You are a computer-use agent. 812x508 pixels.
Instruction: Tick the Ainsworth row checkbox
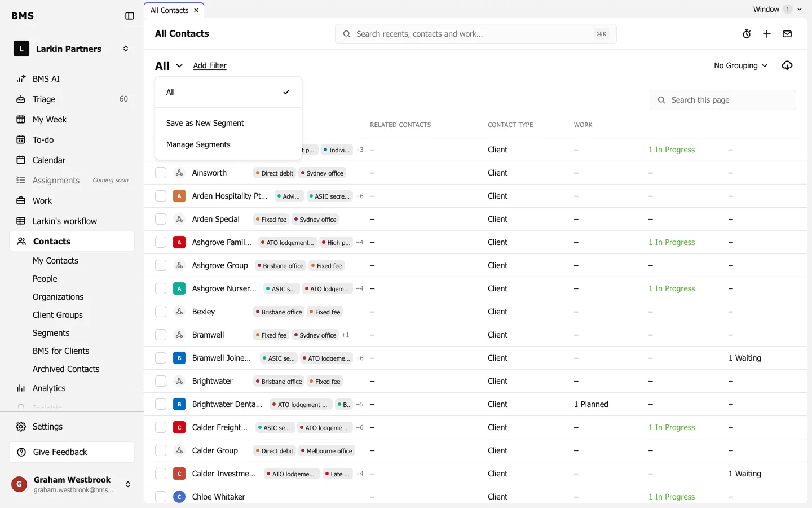[161, 173]
